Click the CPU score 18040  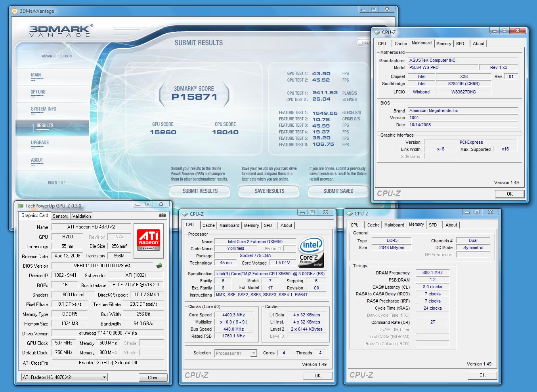225,132
